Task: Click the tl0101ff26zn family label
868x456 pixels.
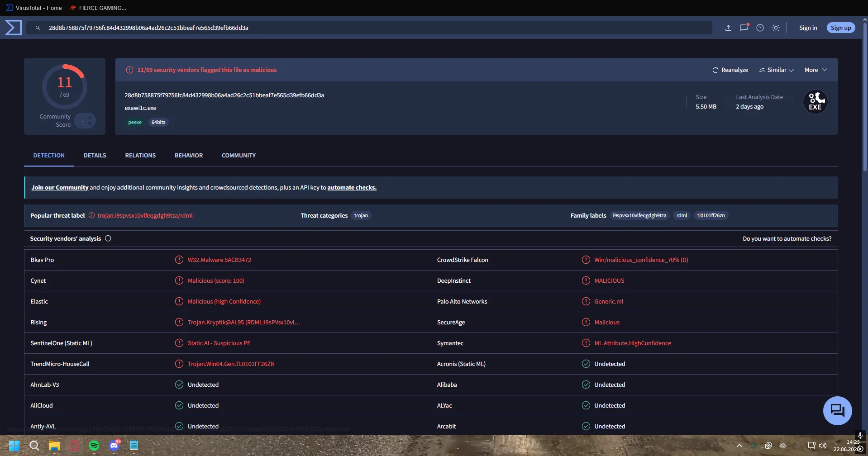Action: pos(711,215)
